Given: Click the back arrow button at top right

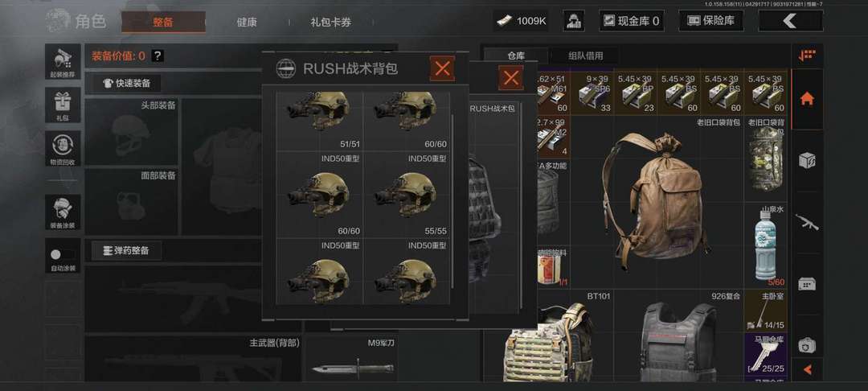Looking at the screenshot, I should point(791,21).
